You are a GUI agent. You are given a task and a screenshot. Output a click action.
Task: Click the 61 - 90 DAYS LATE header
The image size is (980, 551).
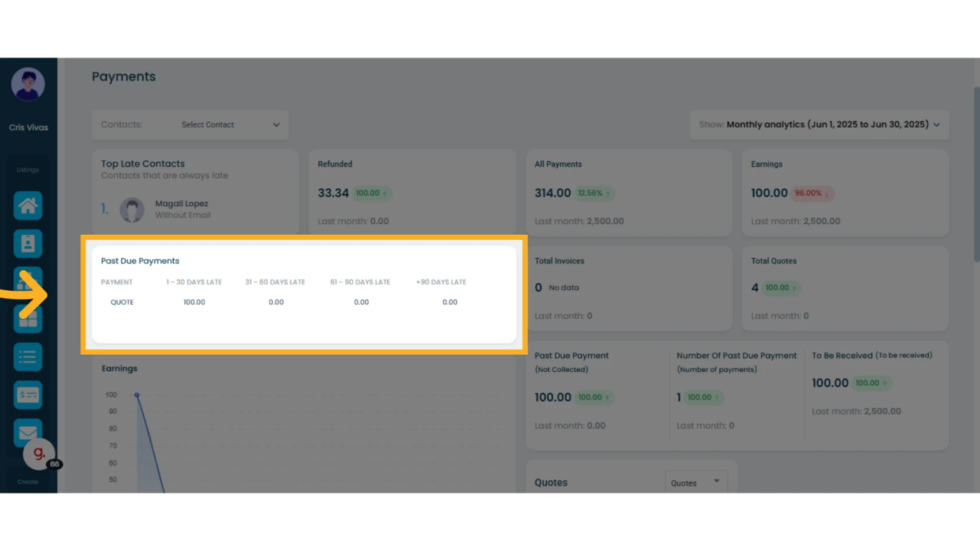tap(360, 282)
